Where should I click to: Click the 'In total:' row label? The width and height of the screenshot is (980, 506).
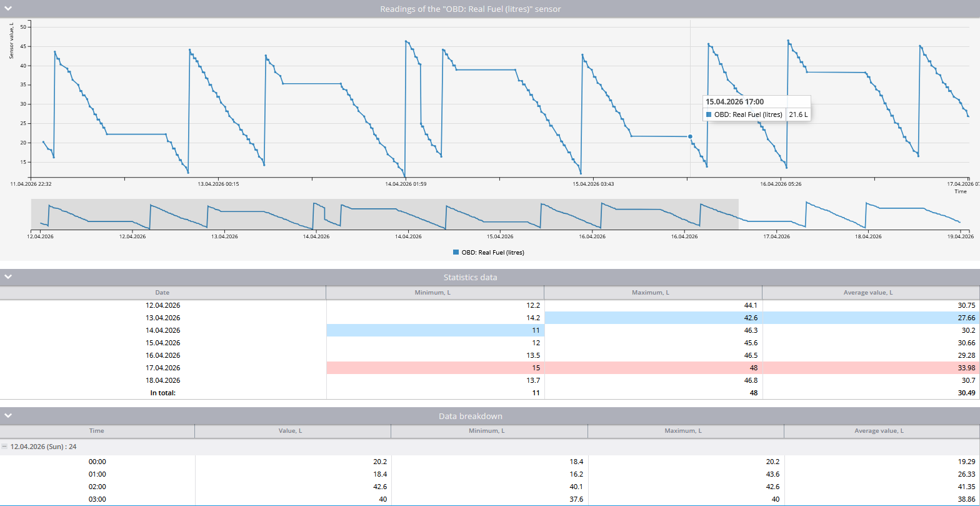pos(162,393)
